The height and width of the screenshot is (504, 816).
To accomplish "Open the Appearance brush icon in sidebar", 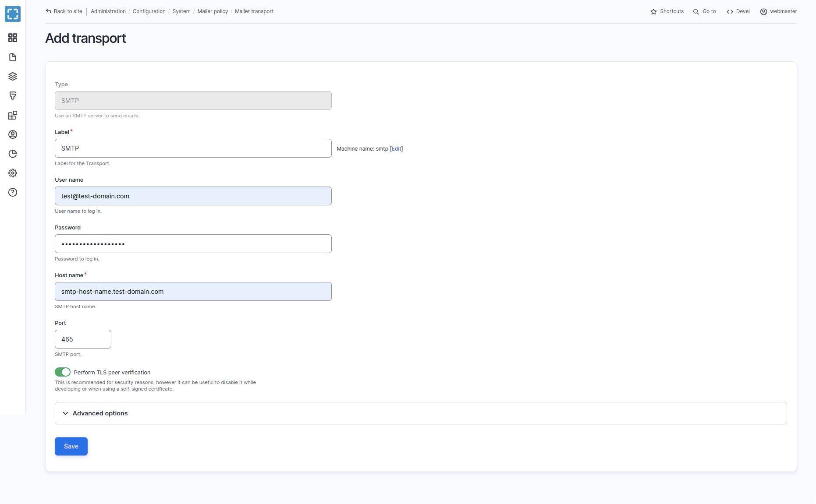I will coord(13,96).
